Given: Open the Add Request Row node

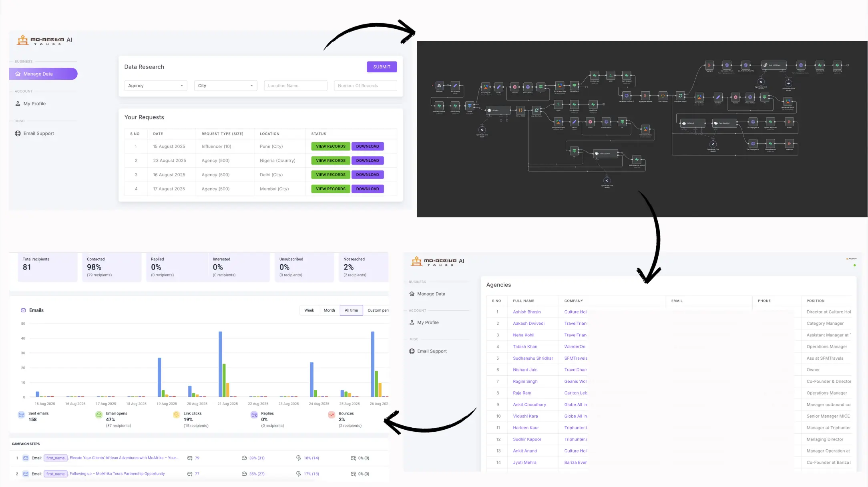Looking at the screenshot, I should [x=439, y=106].
